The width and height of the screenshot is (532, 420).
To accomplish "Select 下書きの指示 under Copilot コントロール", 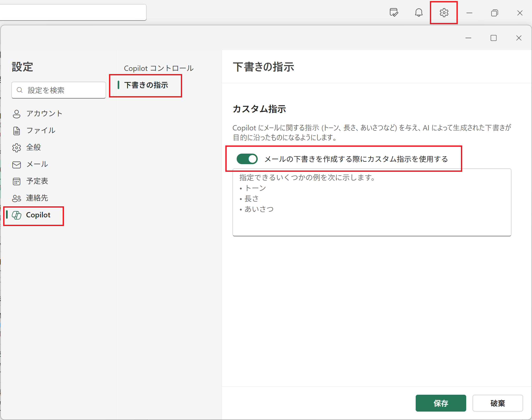I will [x=147, y=85].
